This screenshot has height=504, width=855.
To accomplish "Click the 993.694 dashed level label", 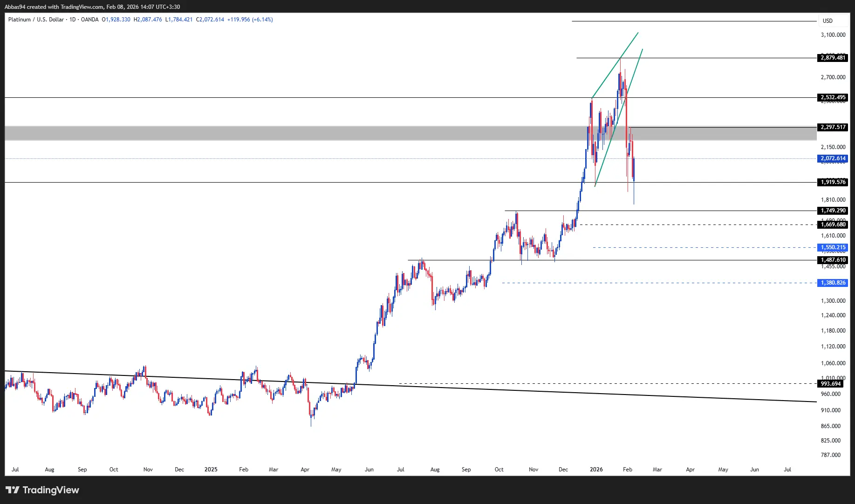I will (831, 384).
